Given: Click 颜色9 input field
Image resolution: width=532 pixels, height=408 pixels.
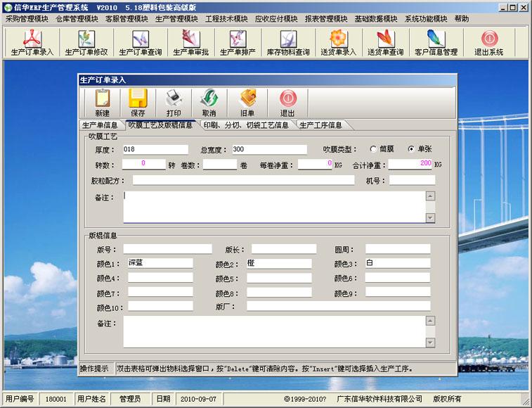Looking at the screenshot, I should coord(398,292).
